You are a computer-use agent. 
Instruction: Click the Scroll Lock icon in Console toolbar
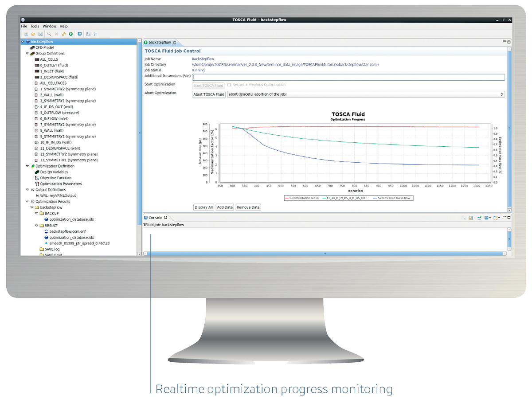[470, 218]
